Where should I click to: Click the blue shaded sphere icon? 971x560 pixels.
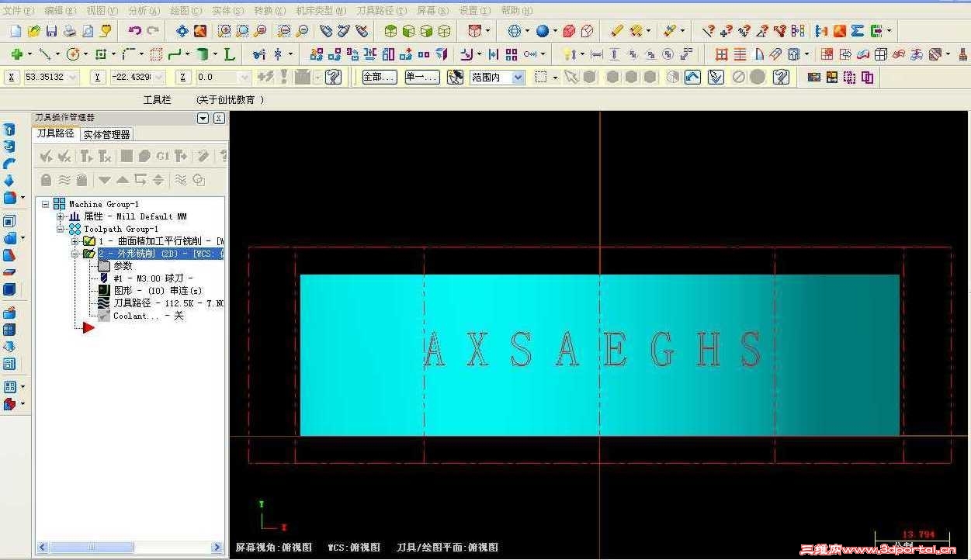coord(543,31)
